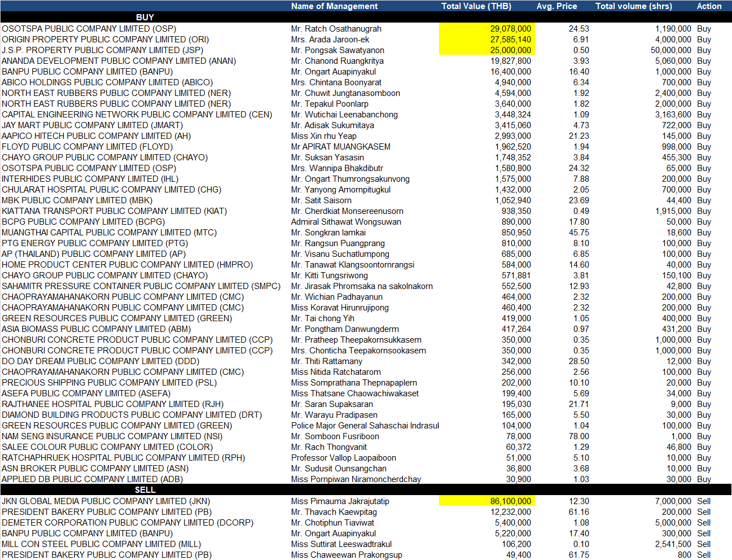Select FLOYD PUBLIC COMPANY LIMITED (FLOYD) cell

coord(87,147)
